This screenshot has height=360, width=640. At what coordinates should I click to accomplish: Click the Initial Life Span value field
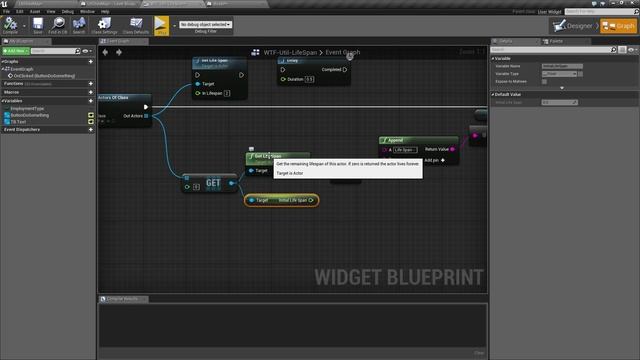(559, 102)
